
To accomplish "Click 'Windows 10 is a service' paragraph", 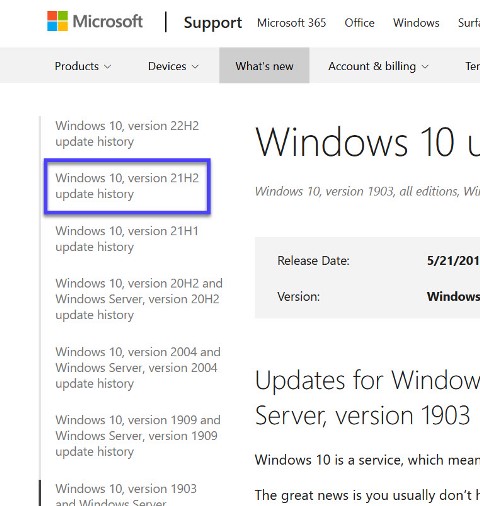I will pos(367,460).
